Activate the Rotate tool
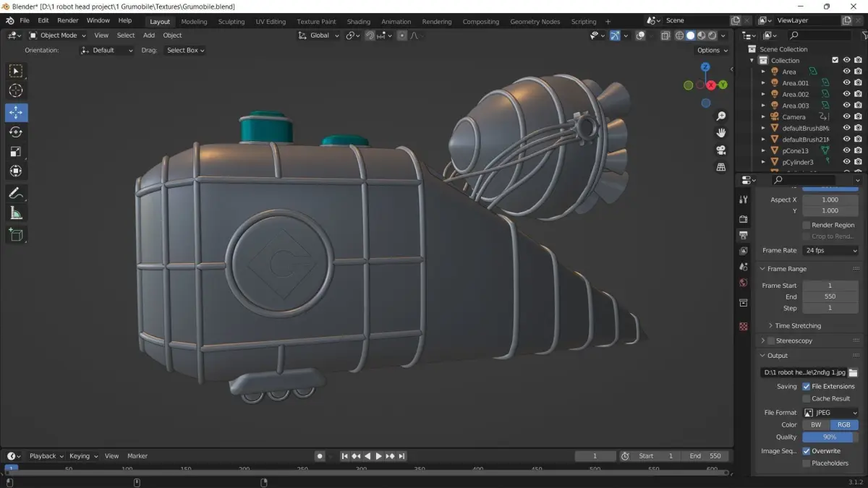The height and width of the screenshot is (488, 868). coord(16,132)
